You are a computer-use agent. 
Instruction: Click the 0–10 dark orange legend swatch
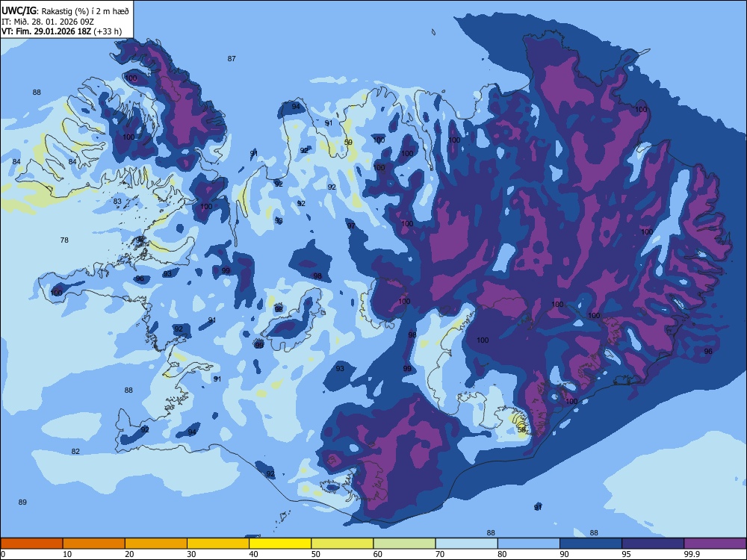[31, 544]
